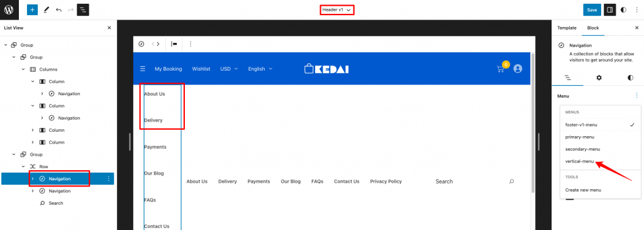
Task: Open the hamburger menu in header
Action: (x=143, y=69)
